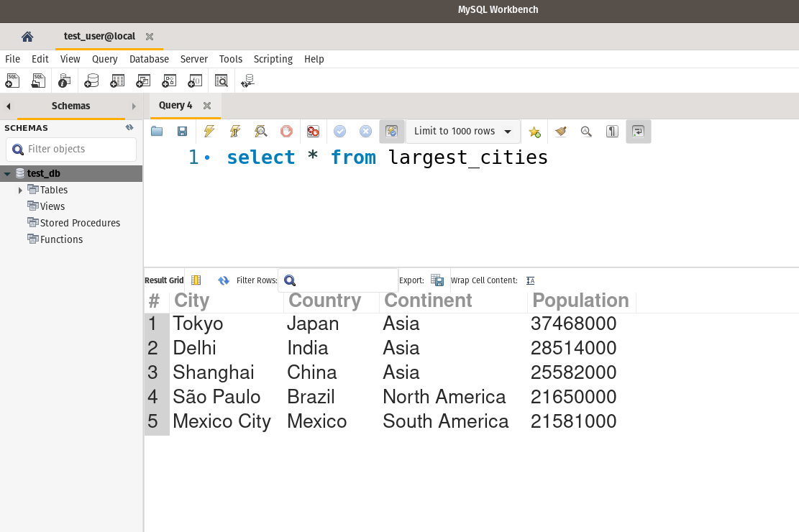Commit the current transaction
Viewport: 799px width, 532px height.
click(x=339, y=131)
